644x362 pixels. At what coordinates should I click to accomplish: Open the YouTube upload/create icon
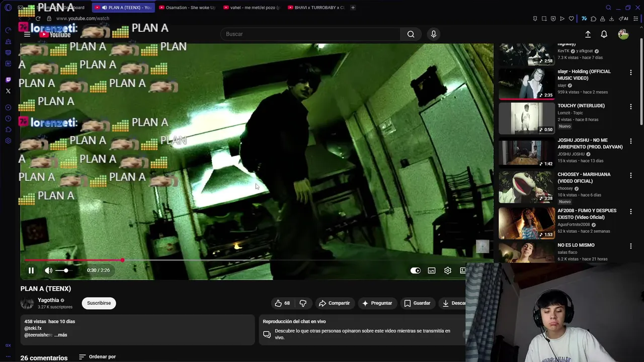click(588, 34)
